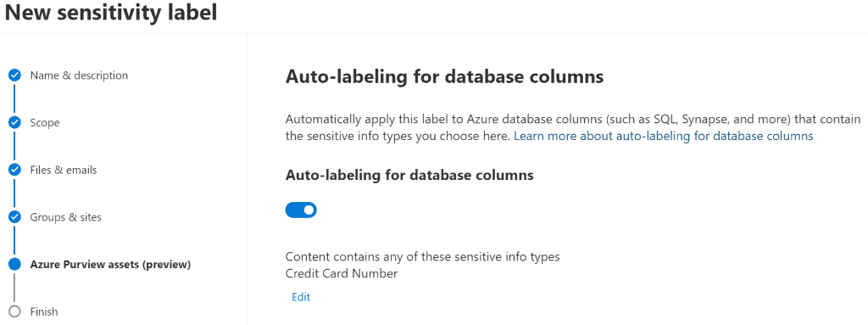Select the Groups & sites step label

coord(66,217)
